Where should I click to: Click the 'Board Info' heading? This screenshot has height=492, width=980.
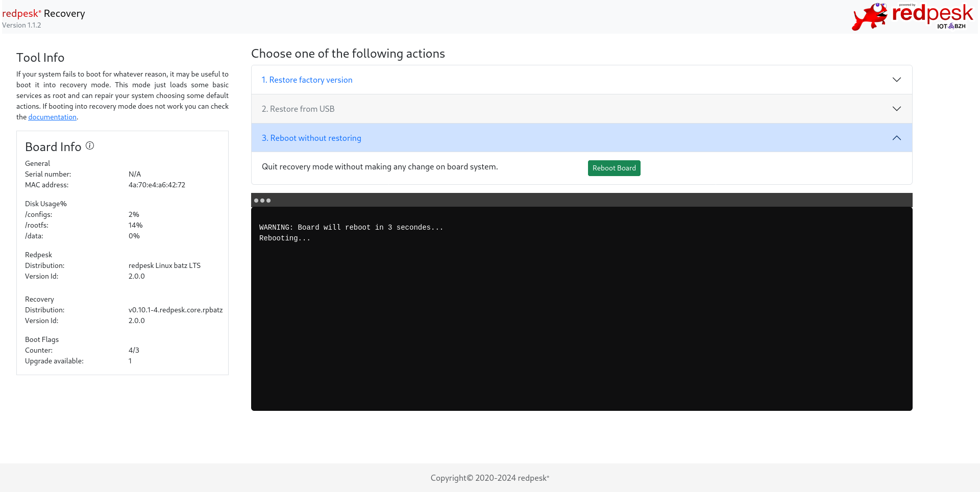(x=53, y=147)
